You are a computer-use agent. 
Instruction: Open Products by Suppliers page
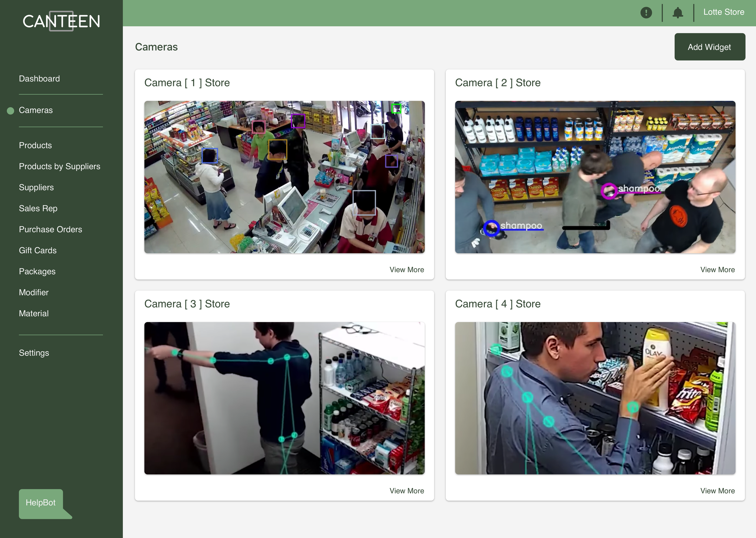click(x=60, y=166)
